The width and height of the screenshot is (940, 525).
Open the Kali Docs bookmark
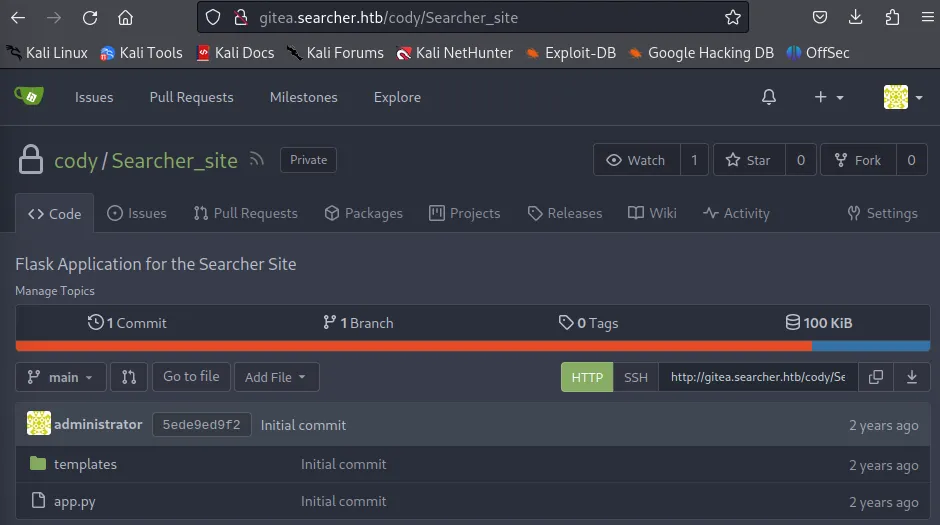tap(236, 53)
